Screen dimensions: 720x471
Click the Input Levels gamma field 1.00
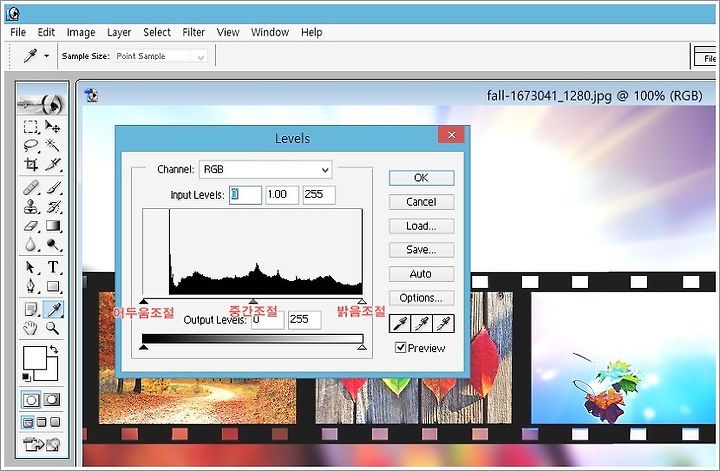(x=282, y=195)
